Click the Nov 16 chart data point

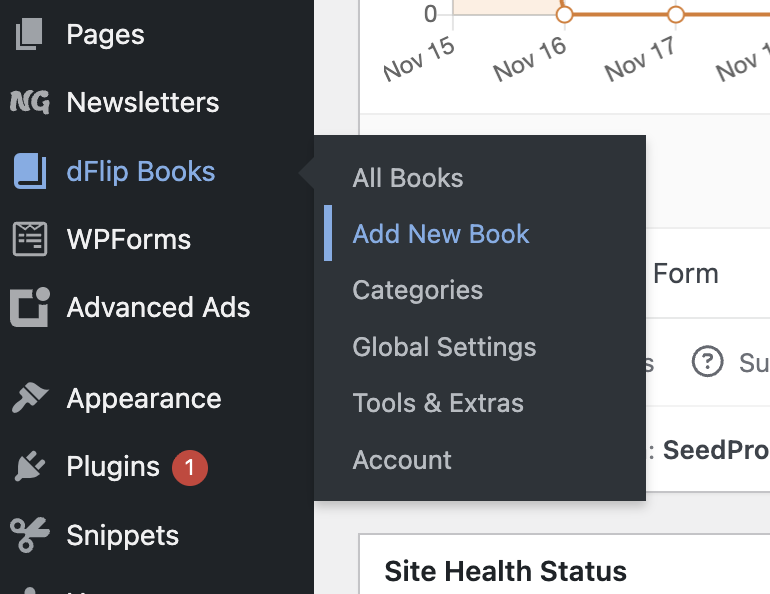pyautogui.click(x=564, y=14)
